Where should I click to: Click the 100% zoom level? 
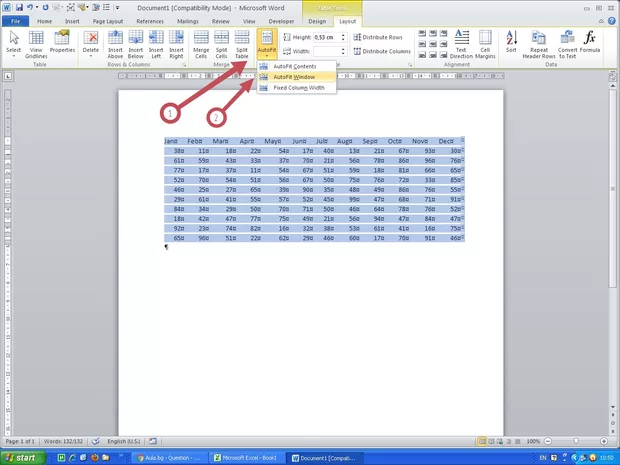coord(533,441)
